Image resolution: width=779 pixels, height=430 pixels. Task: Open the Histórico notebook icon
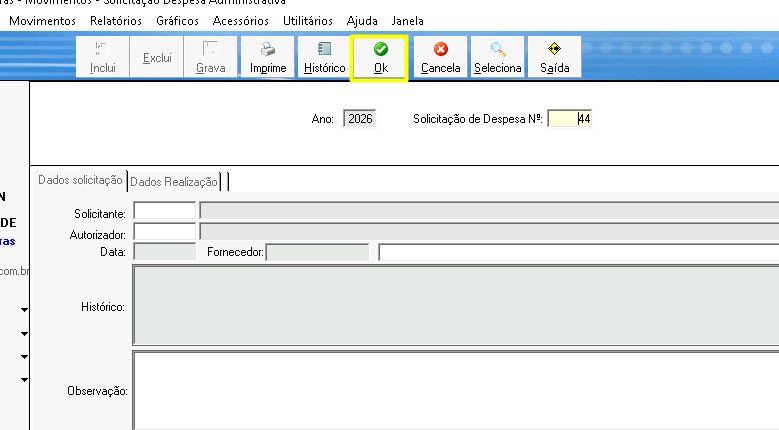[x=324, y=49]
